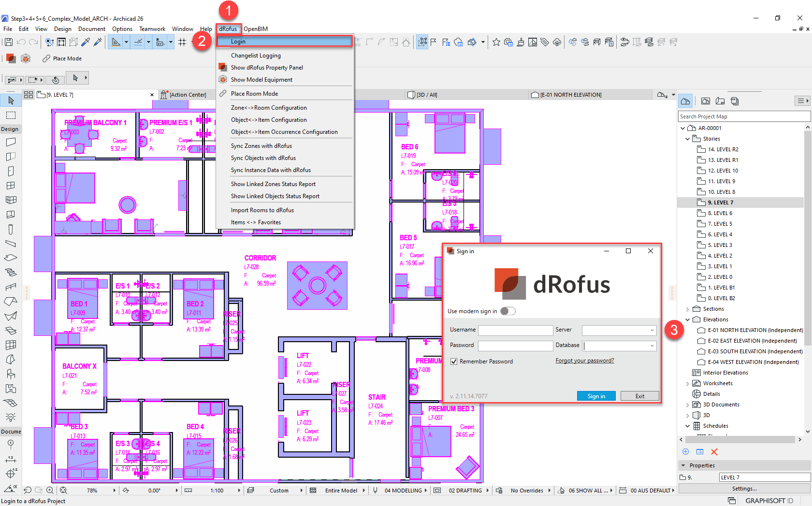The width and height of the screenshot is (812, 506).
Task: Click inside the Username input field
Action: 515,330
